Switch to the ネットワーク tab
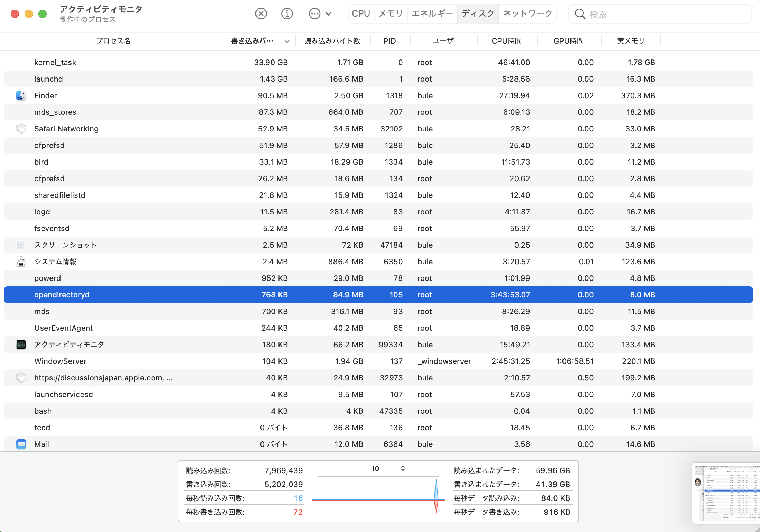The width and height of the screenshot is (760, 532). pyautogui.click(x=527, y=13)
